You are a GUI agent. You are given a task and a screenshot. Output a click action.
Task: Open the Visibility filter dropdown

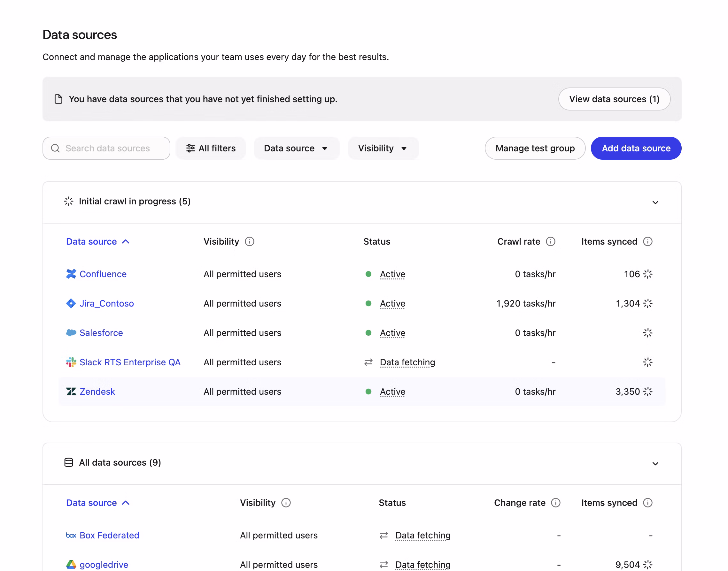(x=383, y=148)
